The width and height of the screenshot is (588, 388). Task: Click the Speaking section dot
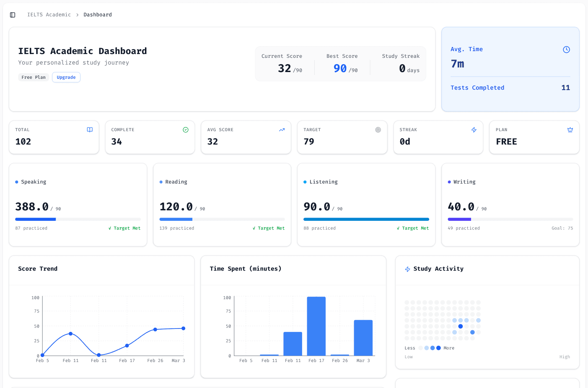coord(17,182)
